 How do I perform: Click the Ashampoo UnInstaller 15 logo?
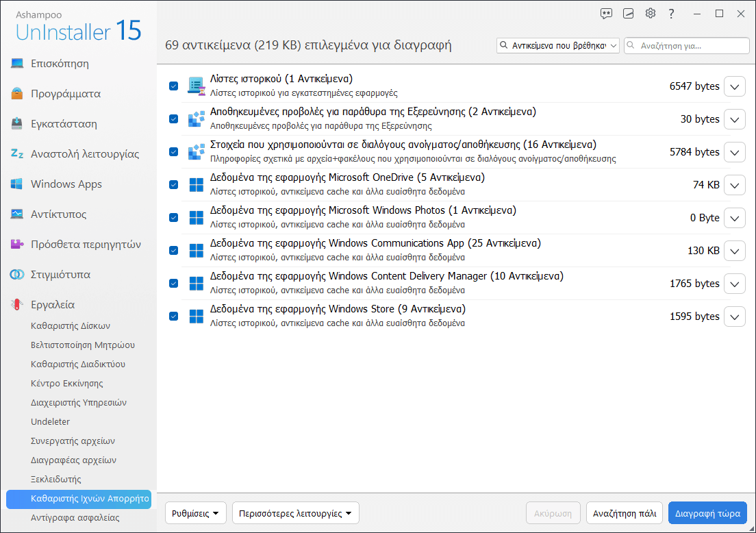click(78, 27)
